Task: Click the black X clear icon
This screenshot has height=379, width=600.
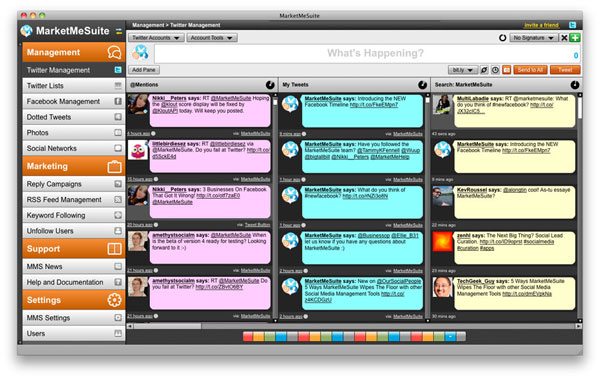Action: (564, 38)
